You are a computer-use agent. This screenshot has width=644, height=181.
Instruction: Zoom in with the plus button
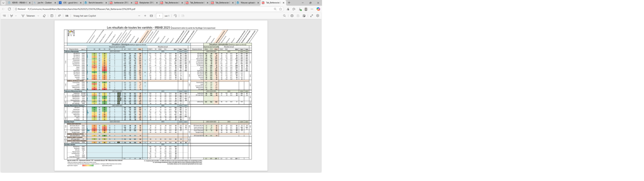[145, 16]
